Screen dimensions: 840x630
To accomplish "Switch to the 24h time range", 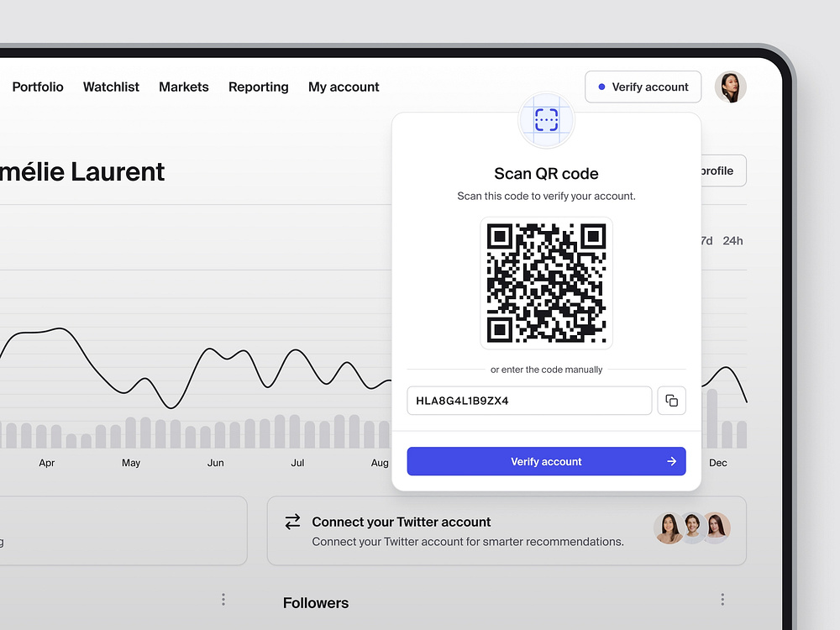I will click(x=732, y=240).
